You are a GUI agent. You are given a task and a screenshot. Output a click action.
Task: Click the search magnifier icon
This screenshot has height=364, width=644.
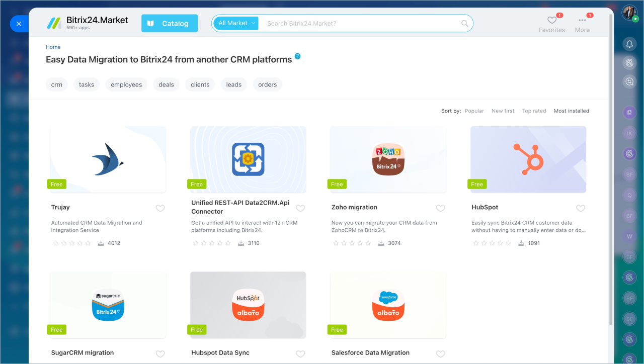[465, 23]
